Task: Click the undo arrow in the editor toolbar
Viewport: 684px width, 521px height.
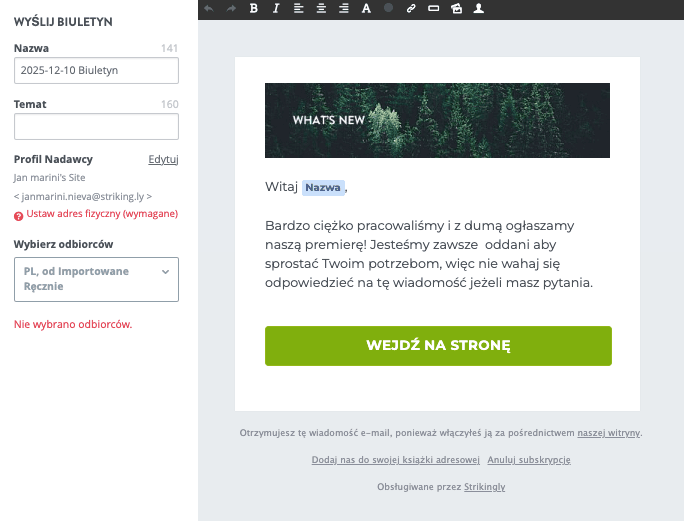Action: coord(209,8)
